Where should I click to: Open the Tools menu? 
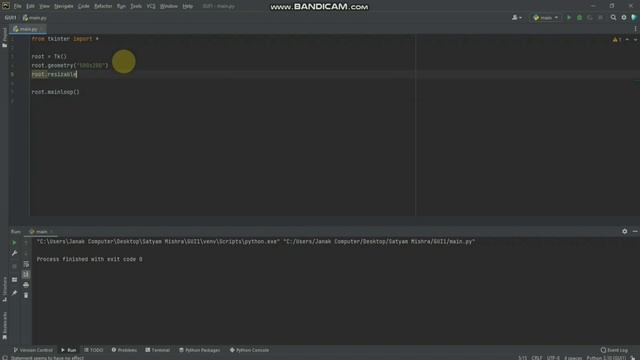point(136,6)
